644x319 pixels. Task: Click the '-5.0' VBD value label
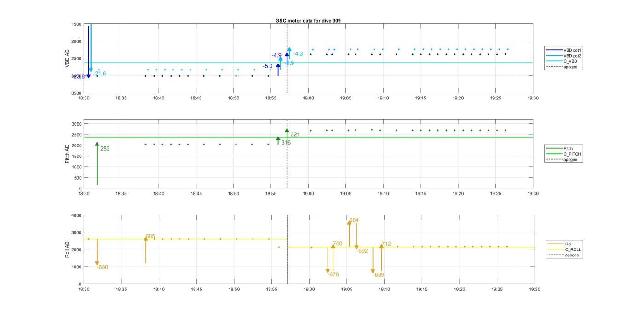click(268, 66)
